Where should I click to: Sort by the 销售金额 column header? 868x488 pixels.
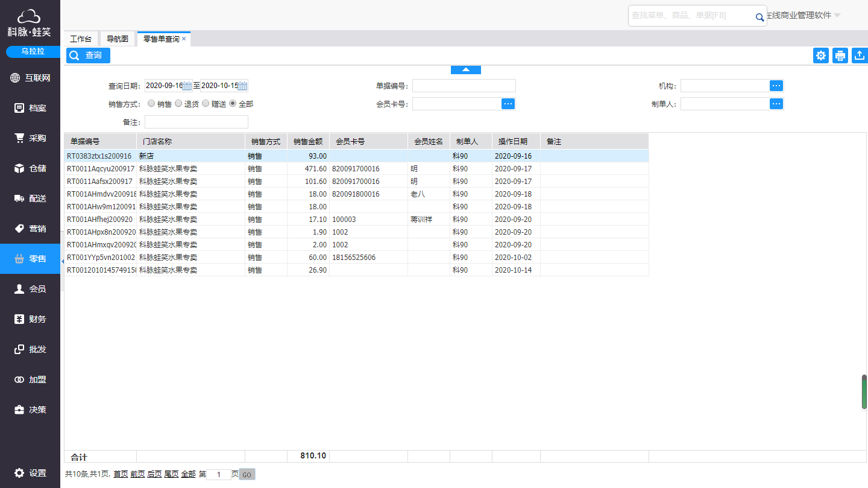pos(308,141)
